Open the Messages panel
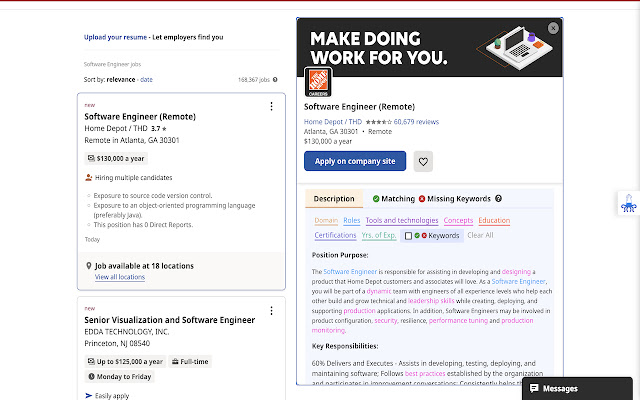The image size is (640, 400). click(577, 389)
